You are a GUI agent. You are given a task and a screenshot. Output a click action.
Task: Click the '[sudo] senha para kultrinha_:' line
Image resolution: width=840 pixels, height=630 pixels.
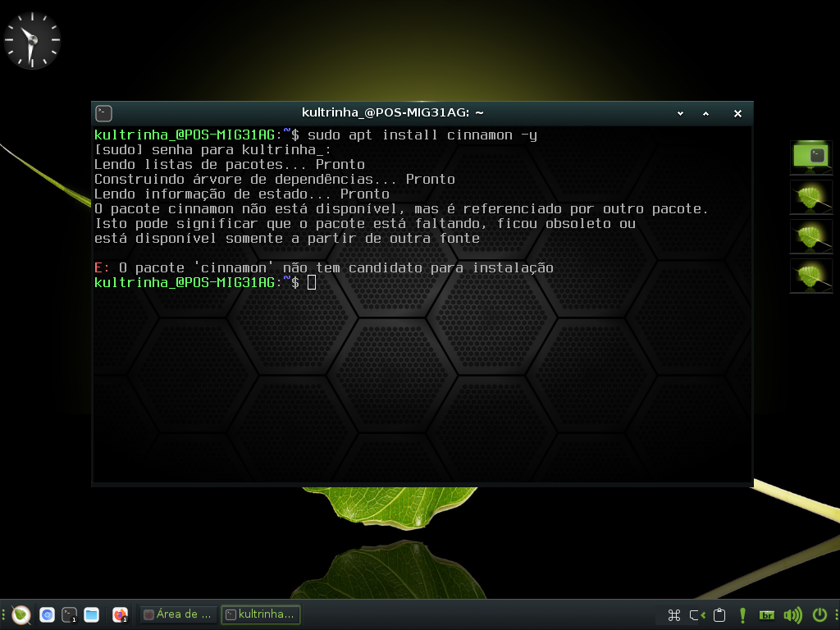tap(212, 150)
